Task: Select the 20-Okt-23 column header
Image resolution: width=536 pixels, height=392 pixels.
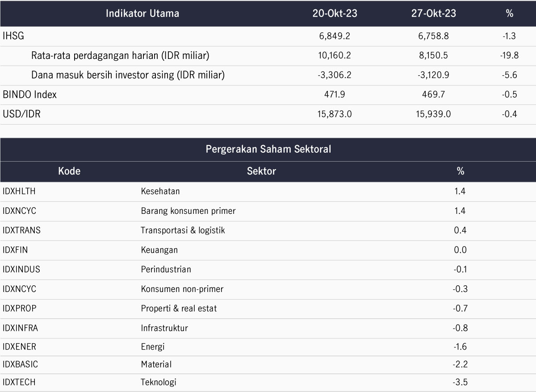Action: [335, 13]
